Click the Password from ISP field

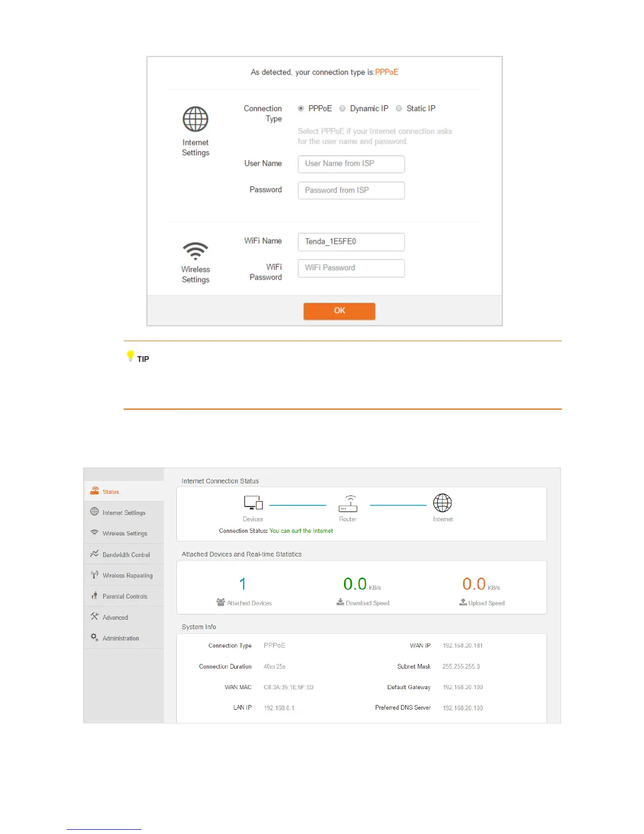[x=351, y=190]
